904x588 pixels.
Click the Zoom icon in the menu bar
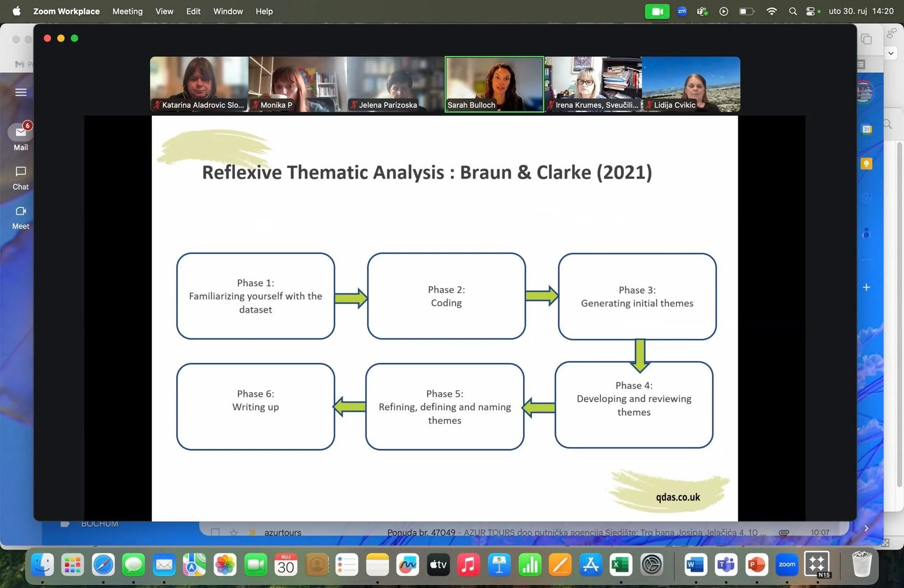(x=682, y=11)
